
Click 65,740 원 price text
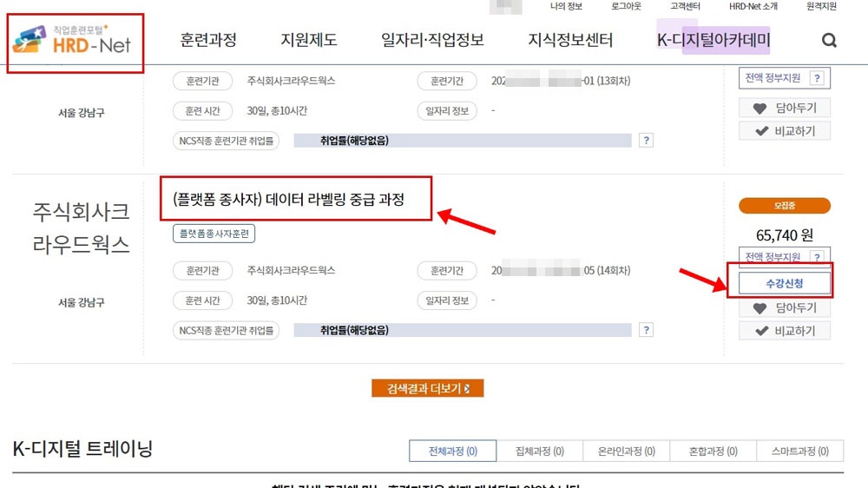[785, 234]
